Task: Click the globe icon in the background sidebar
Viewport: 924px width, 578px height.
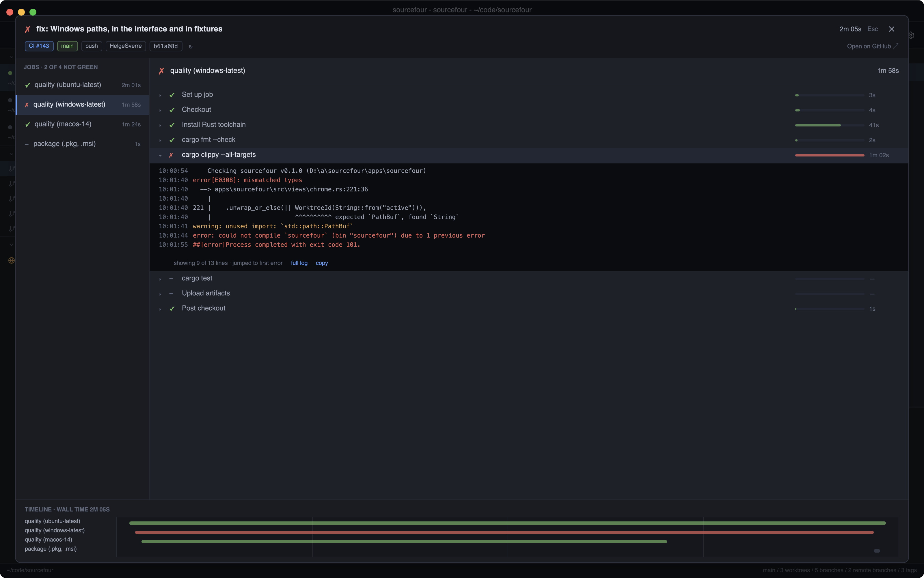Action: [x=12, y=260]
